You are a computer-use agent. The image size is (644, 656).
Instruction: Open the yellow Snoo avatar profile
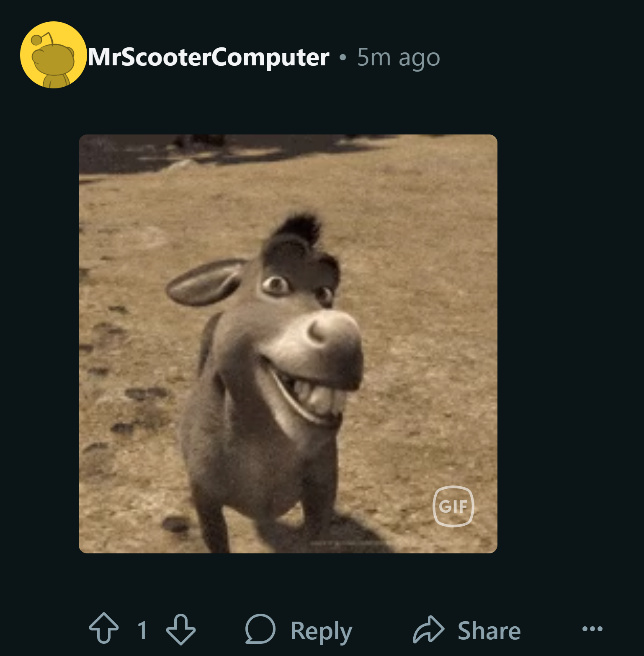53,55
